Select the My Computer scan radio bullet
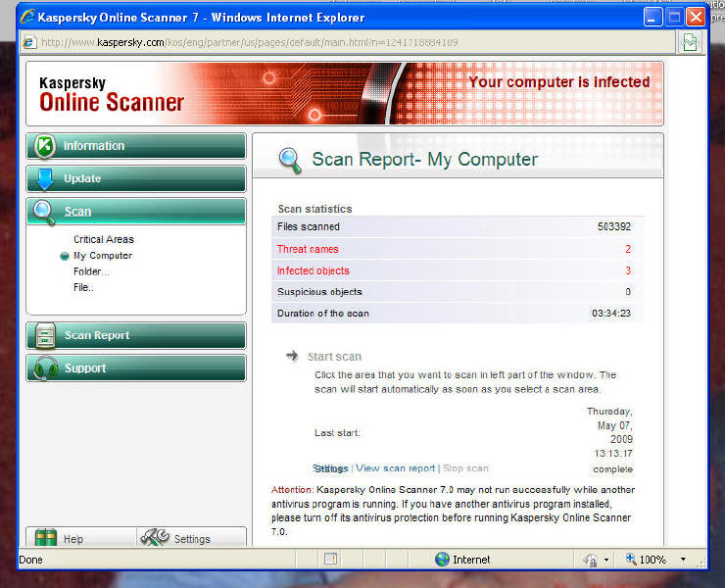The width and height of the screenshot is (725, 588). tap(65, 256)
